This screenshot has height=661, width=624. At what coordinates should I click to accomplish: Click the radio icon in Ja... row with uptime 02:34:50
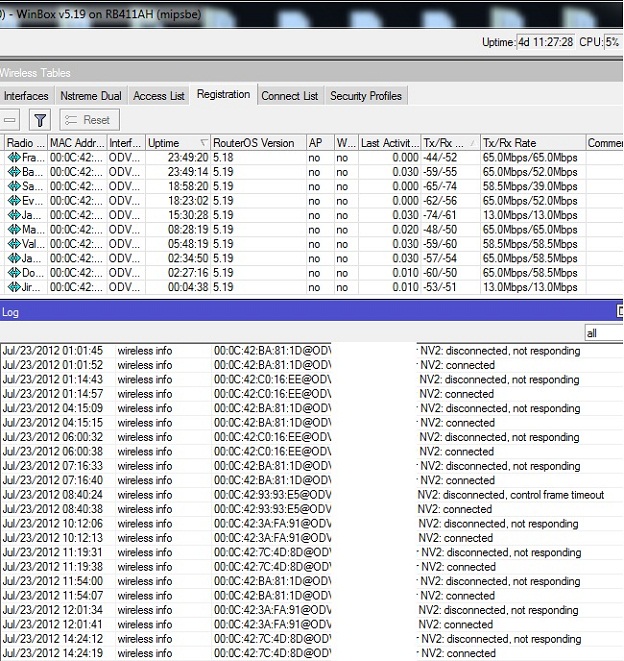[14, 258]
